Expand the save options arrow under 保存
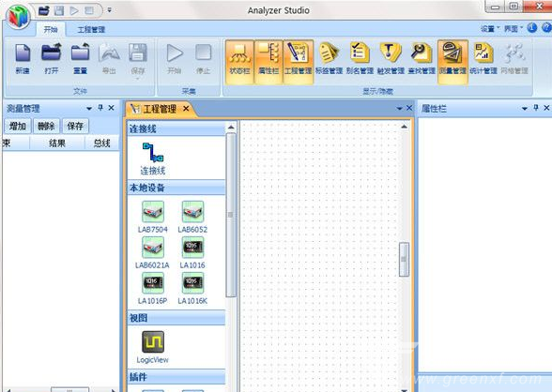This screenshot has width=552, height=392. [138, 79]
